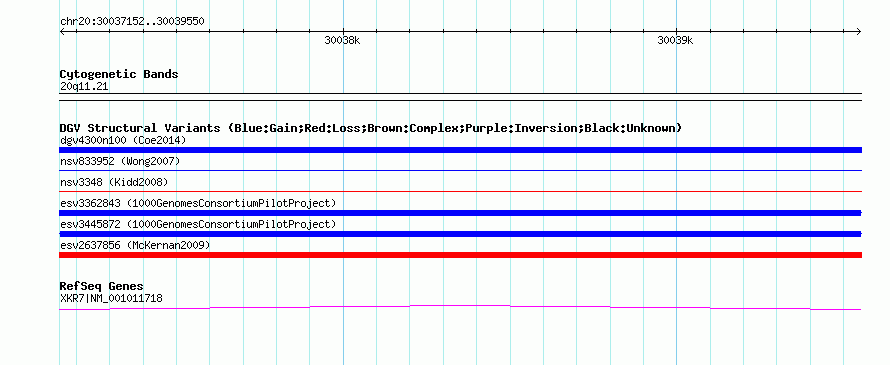890x365 pixels.
Task: Select the RefSeq Genes track heading
Action: [102, 286]
